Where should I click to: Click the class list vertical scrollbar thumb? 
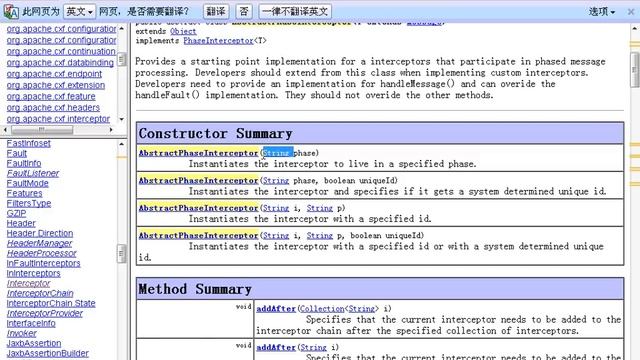(x=122, y=254)
